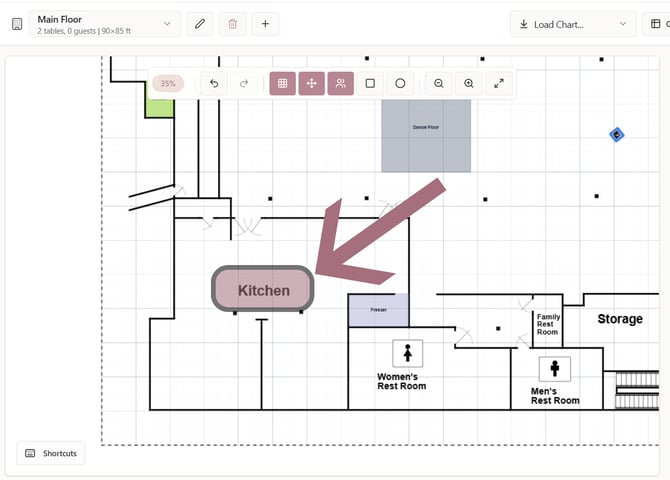Add a round table shape
Image resolution: width=670 pixels, height=480 pixels.
400,84
